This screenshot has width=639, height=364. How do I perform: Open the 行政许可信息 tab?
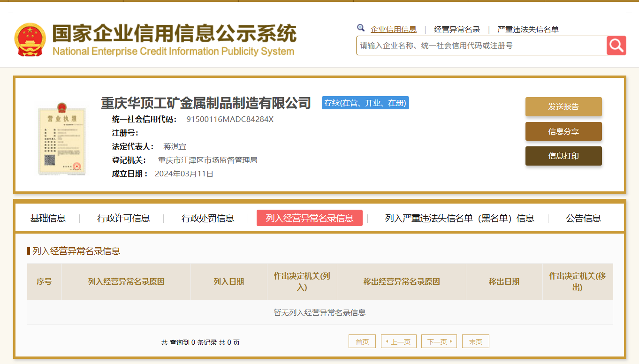[123, 218]
